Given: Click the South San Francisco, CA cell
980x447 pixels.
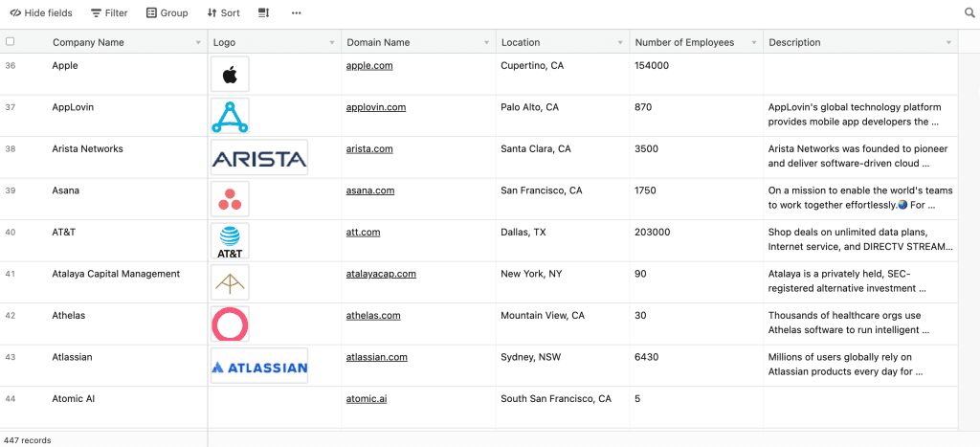Looking at the screenshot, I should [563, 407].
